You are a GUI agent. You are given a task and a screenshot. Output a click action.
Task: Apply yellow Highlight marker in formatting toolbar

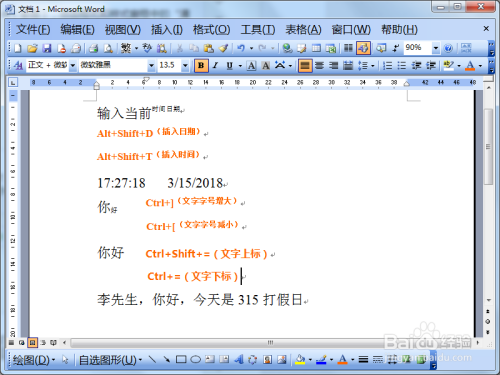click(x=449, y=65)
